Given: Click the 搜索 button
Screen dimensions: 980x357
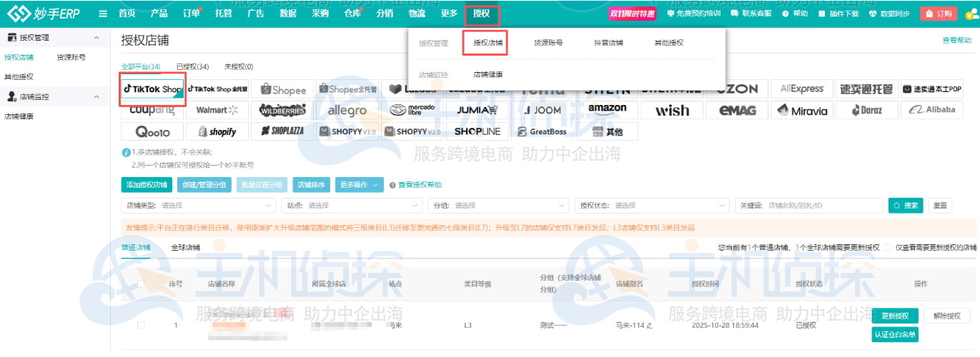Looking at the screenshot, I should [x=906, y=206].
